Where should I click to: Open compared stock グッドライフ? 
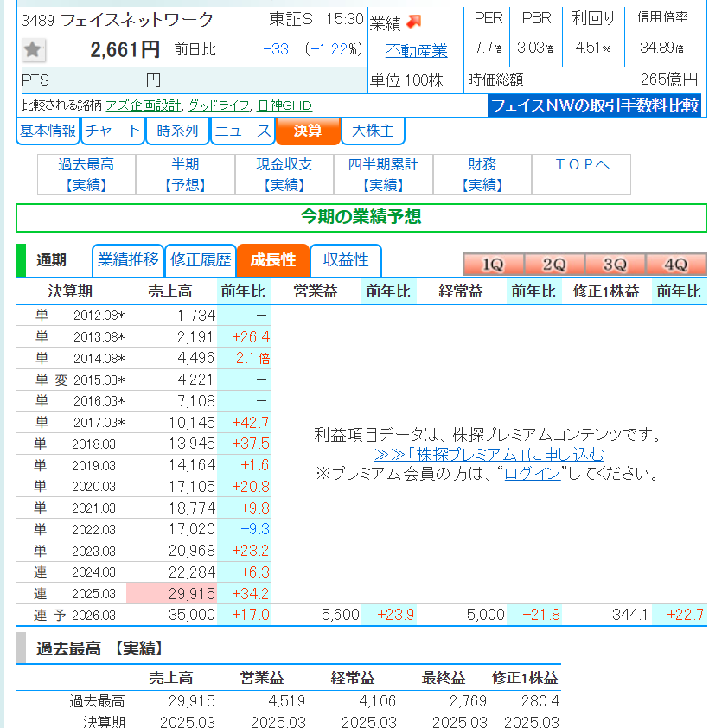click(219, 105)
